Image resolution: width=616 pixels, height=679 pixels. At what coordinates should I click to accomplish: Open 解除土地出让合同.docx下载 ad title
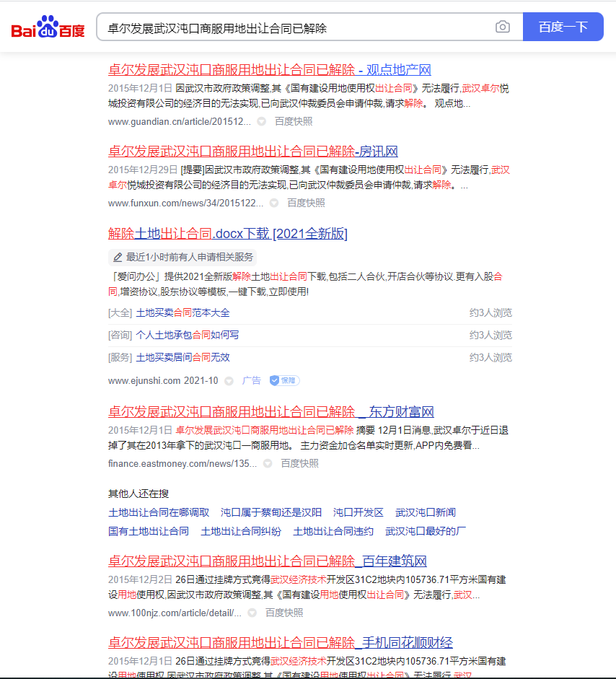[228, 234]
